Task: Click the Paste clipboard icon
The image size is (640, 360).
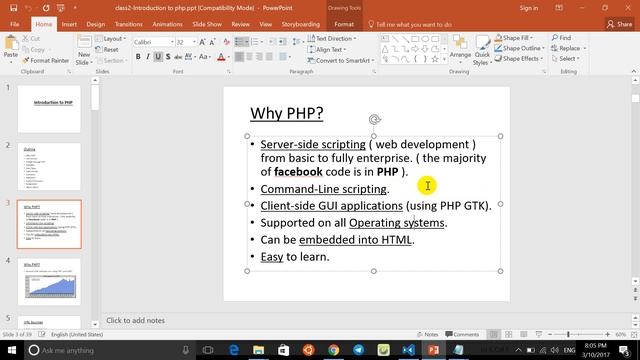Action: coord(11,43)
